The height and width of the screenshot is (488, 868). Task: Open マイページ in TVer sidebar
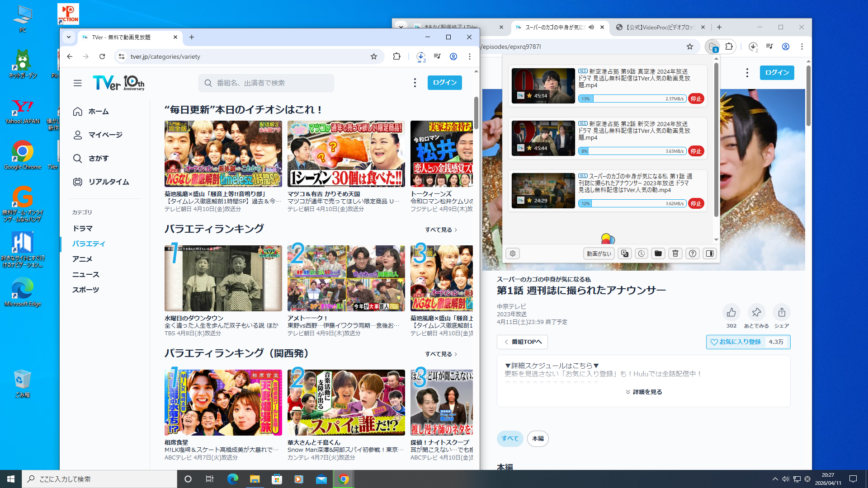[98, 135]
